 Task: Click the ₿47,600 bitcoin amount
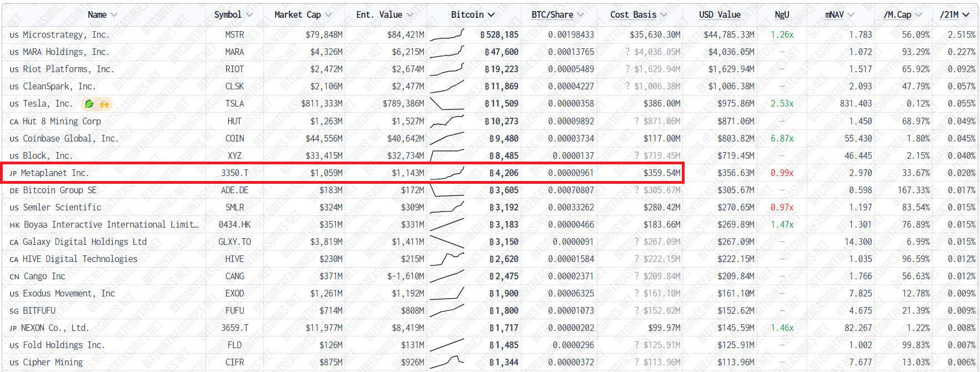tap(501, 52)
